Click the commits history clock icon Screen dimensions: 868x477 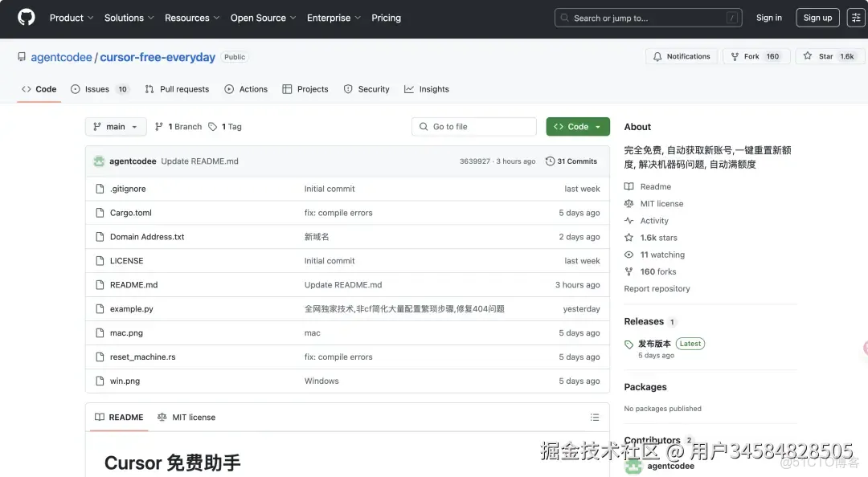coord(551,161)
